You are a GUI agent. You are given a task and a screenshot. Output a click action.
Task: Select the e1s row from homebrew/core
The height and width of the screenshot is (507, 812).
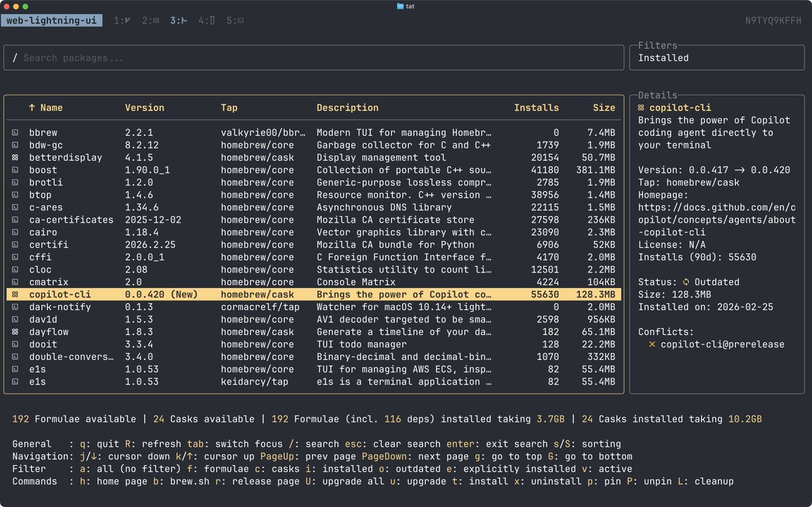click(314, 370)
